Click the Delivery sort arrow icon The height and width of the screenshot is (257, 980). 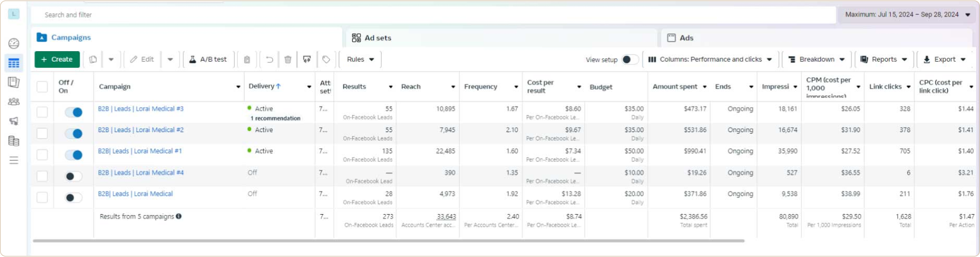[x=279, y=86]
